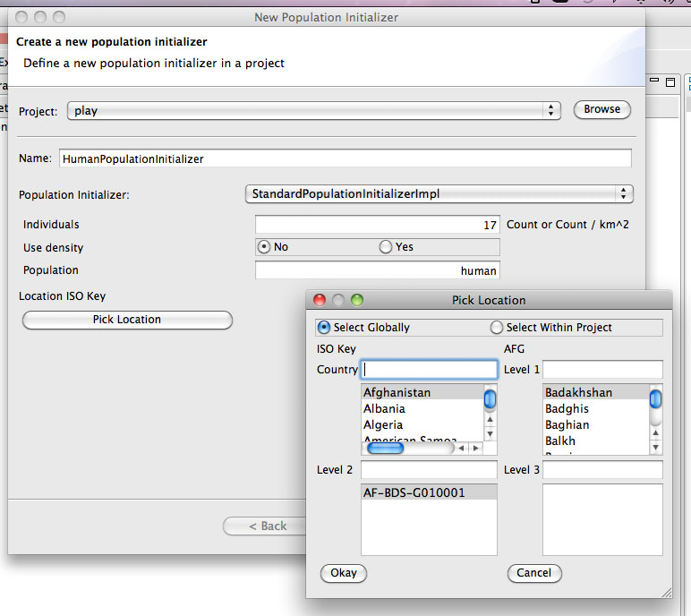This screenshot has height=616, width=691.
Task: Click the maximize view icon in background panel
Action: (670, 82)
